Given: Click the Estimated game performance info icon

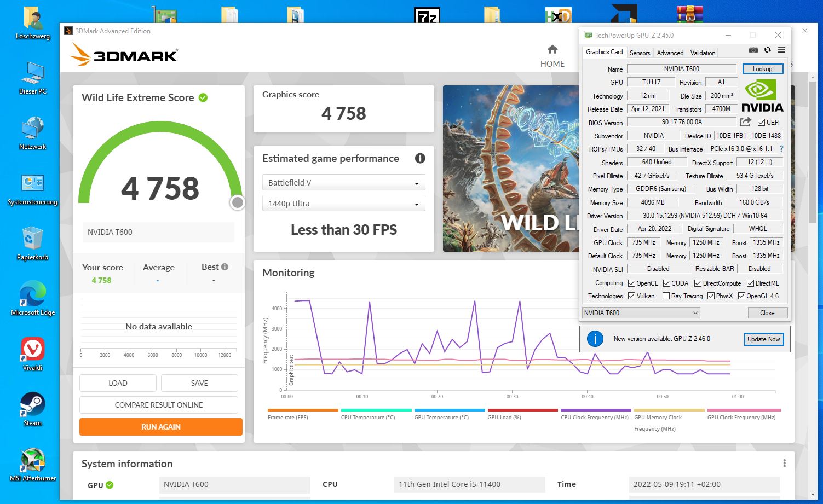Looking at the screenshot, I should [x=420, y=158].
